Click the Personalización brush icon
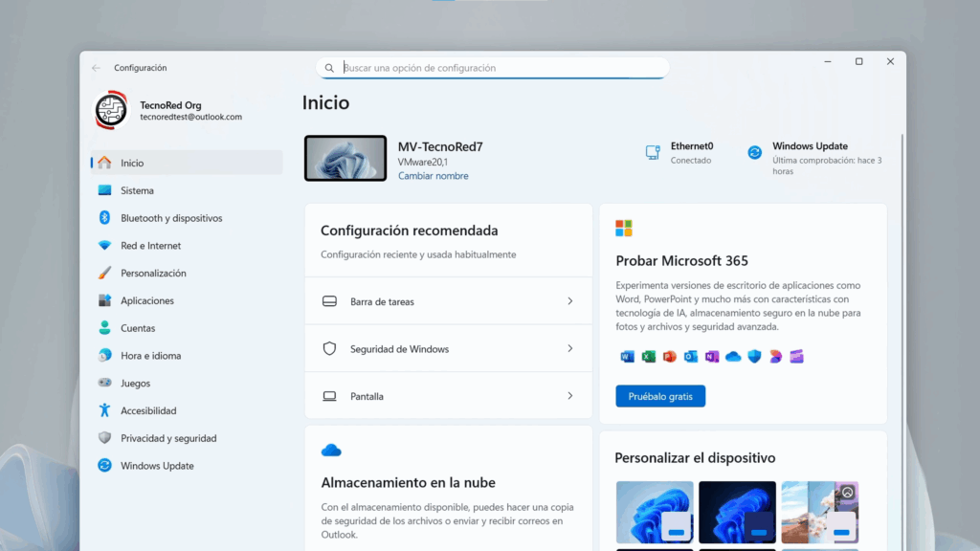Image resolution: width=980 pixels, height=551 pixels. pyautogui.click(x=104, y=273)
